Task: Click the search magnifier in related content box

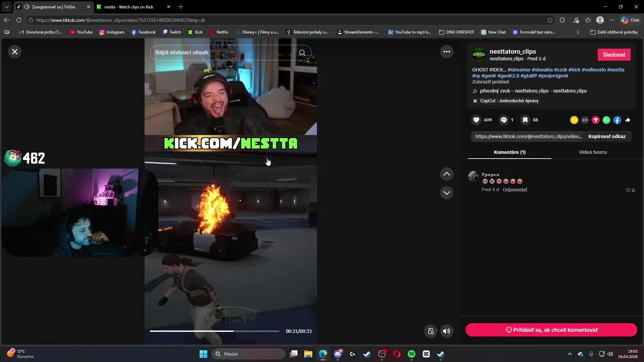Action: pos(302,52)
